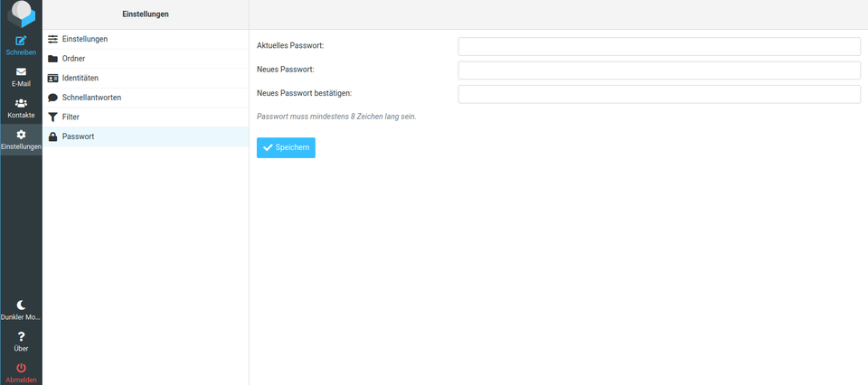Open the Ordner settings section

[x=146, y=59]
